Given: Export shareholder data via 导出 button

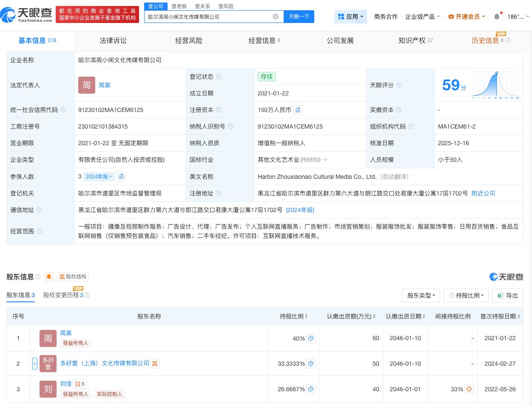Looking at the screenshot, I should 507,295.
